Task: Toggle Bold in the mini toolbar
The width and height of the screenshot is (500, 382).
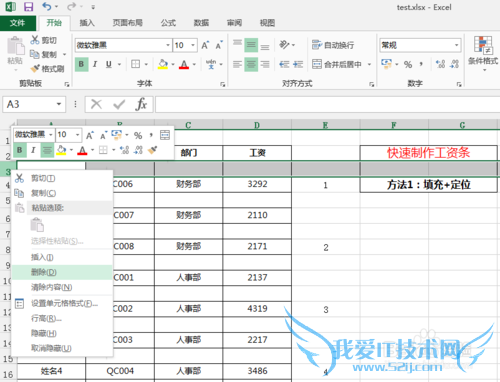Action: 20,150
